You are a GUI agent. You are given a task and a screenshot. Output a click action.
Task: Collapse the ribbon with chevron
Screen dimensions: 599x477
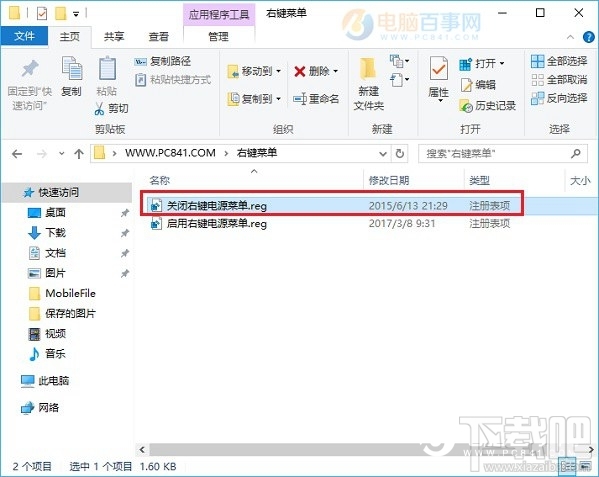pos(570,37)
